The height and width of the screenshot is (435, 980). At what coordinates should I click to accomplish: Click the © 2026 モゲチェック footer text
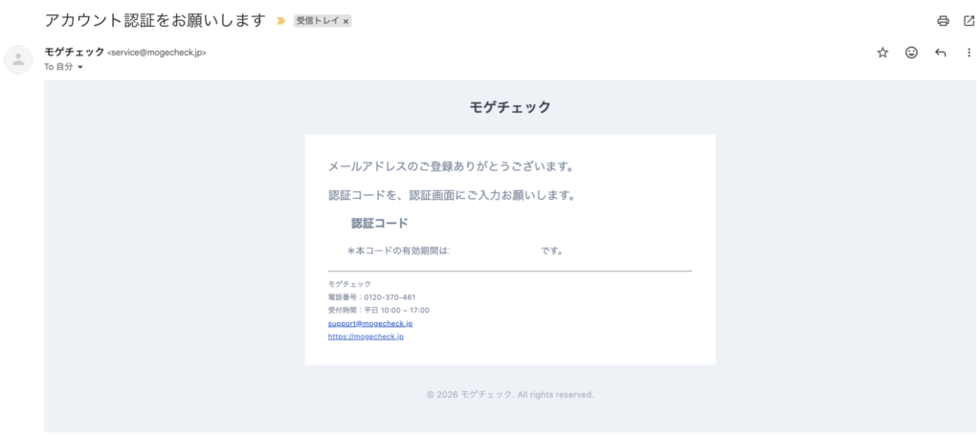510,394
